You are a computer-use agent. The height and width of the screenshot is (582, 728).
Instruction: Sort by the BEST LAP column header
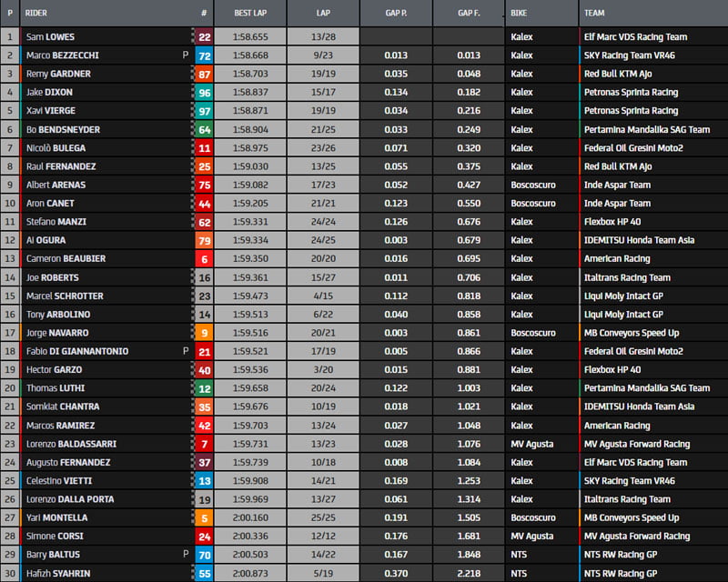[x=249, y=14]
